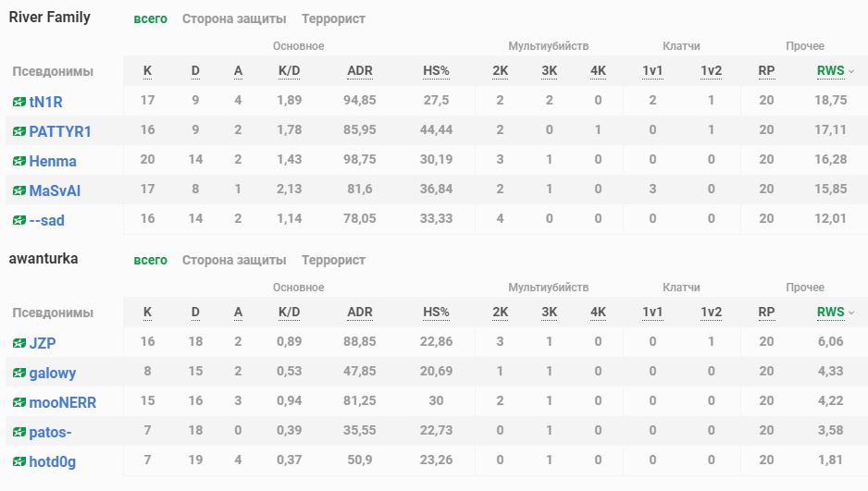
Task: Click the green icon next to JZP
Action: coord(19,343)
